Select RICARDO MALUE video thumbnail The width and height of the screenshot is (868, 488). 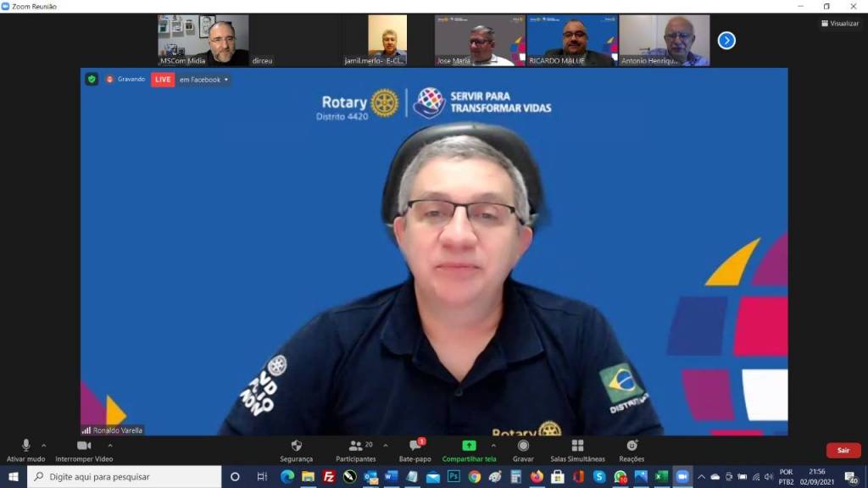(x=572, y=40)
